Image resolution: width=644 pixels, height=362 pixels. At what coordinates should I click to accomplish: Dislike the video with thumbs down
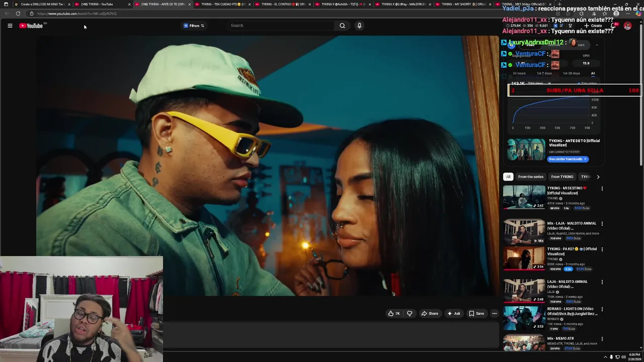click(x=410, y=314)
